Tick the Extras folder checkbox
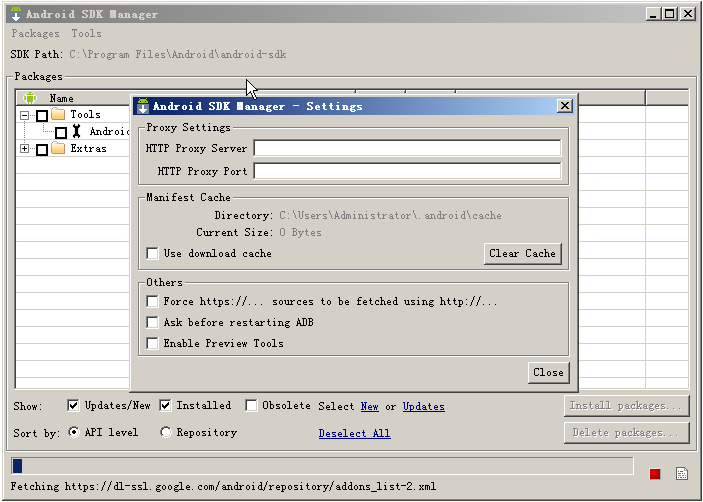This screenshot has height=502, width=703. [42, 150]
